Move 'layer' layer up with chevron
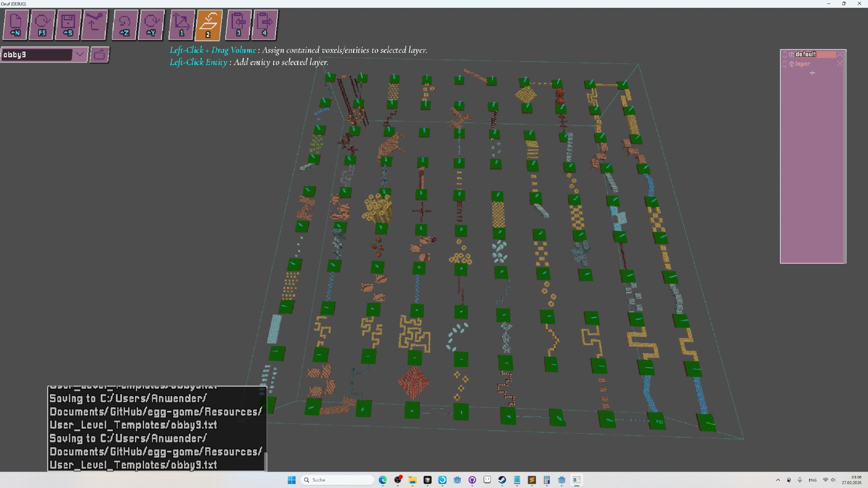Screen dimensions: 868x488 pos(785,62)
